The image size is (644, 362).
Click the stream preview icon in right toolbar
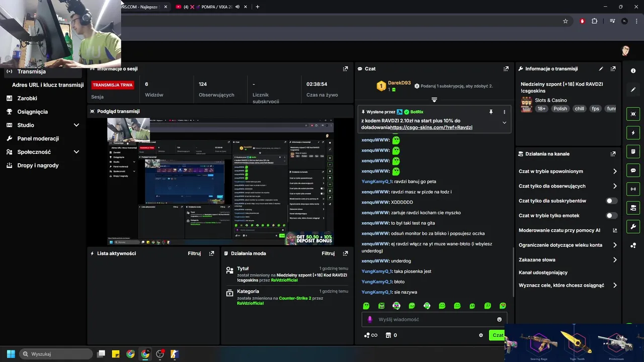[x=633, y=114]
